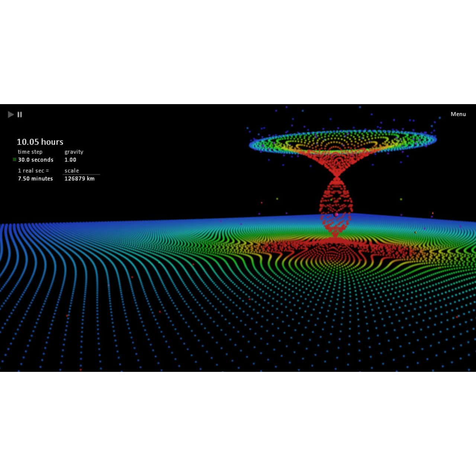Screen dimensions: 476x476
Task: Click the 126879 km scale value
Action: point(80,179)
